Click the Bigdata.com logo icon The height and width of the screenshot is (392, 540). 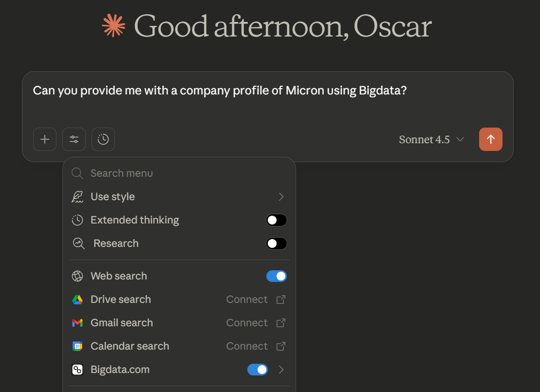77,370
